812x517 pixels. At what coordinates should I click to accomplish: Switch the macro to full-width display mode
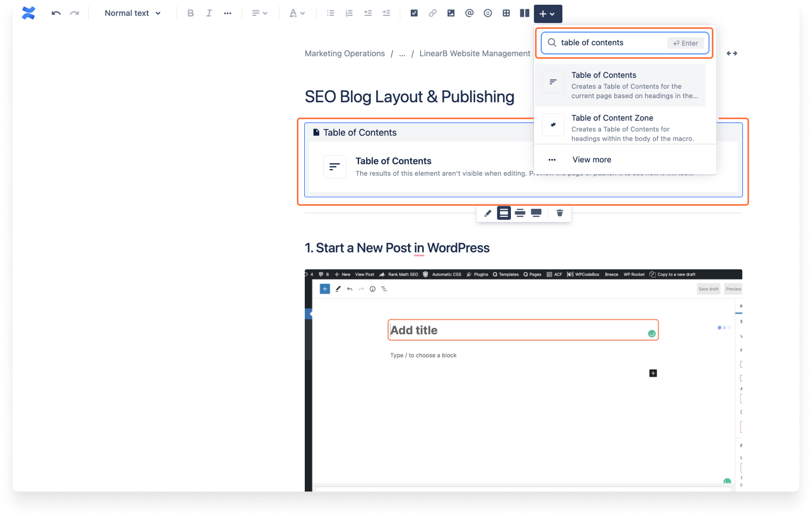coord(536,213)
